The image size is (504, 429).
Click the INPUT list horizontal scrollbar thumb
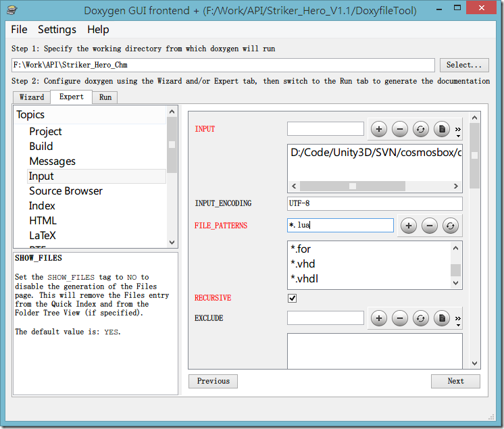point(353,186)
